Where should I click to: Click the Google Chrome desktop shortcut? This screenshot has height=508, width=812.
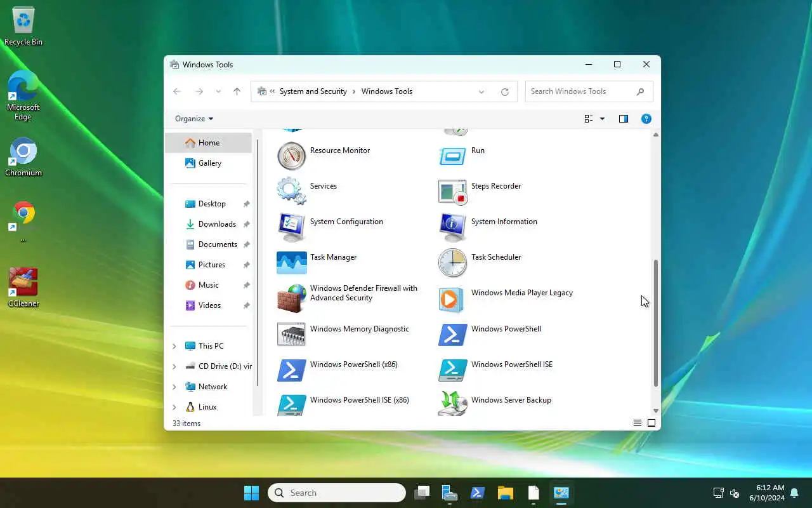coord(23,222)
